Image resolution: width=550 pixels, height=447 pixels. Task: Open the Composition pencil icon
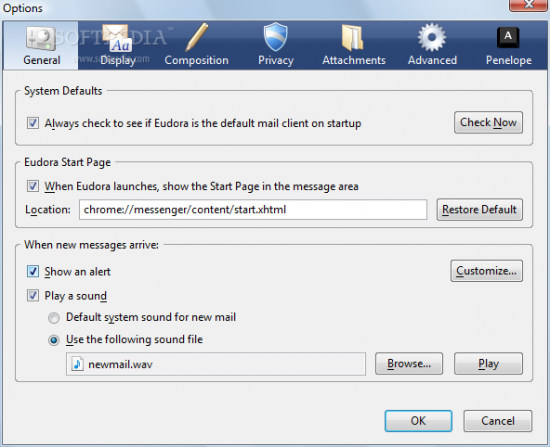point(196,37)
